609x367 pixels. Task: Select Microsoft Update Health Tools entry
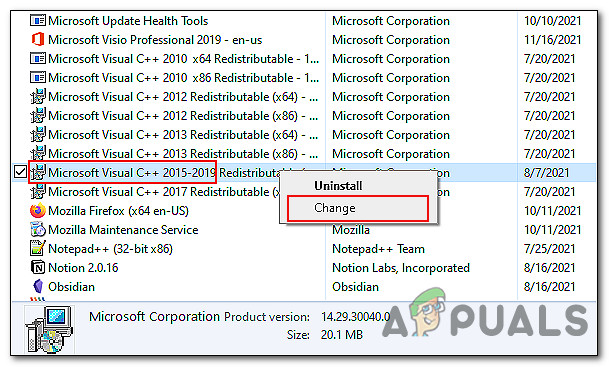(x=128, y=21)
